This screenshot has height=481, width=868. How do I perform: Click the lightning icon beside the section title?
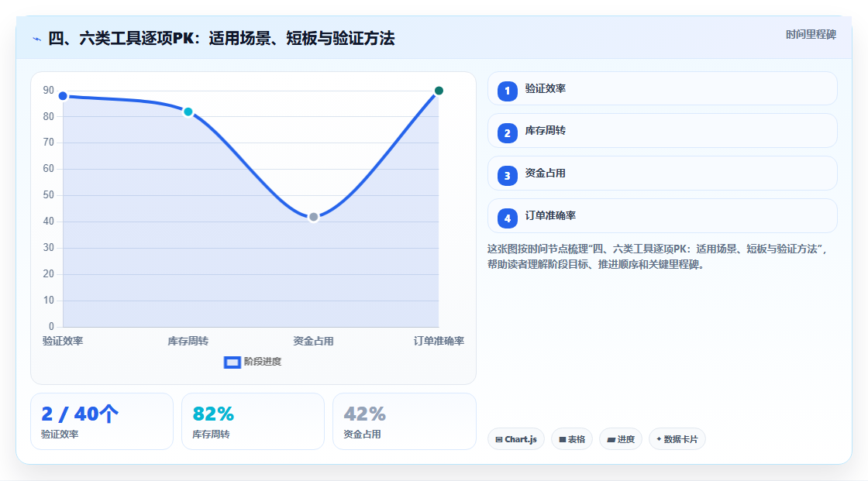37,39
